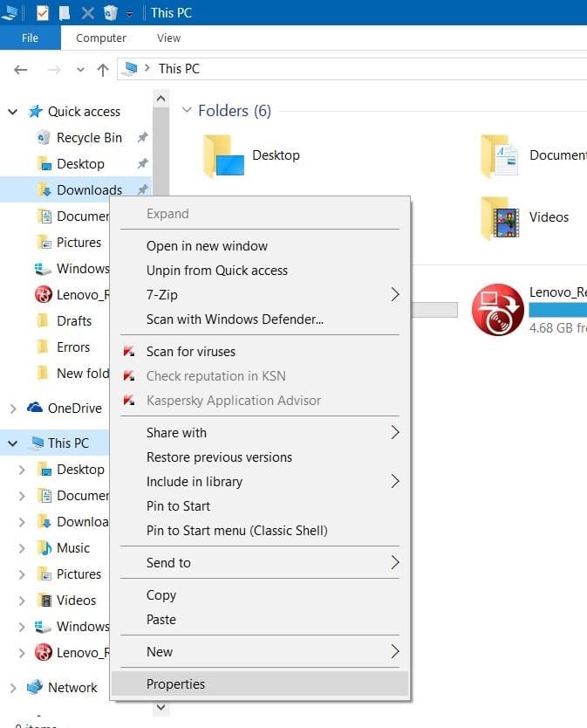This screenshot has width=587, height=728.
Task: Open the File ribbon tab
Action: click(x=31, y=38)
